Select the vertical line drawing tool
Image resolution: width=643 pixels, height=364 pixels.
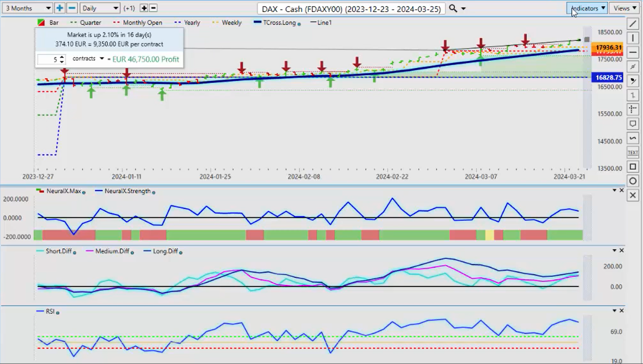(x=633, y=38)
